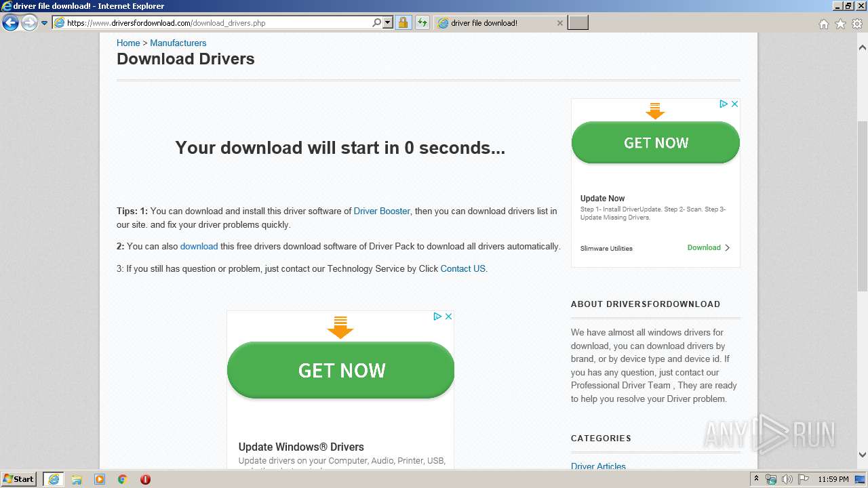The width and height of the screenshot is (868, 488).
Task: Show hidden tray icons arrow
Action: pyautogui.click(x=756, y=479)
